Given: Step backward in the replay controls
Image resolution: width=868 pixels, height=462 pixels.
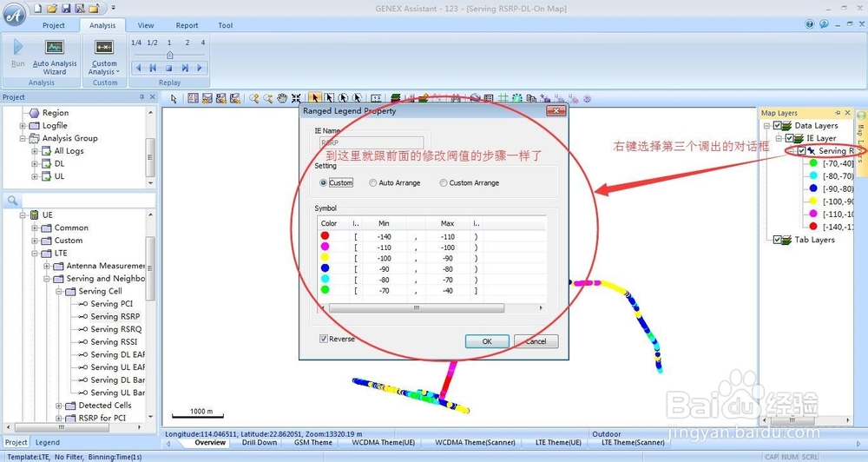Looking at the screenshot, I should click(x=138, y=68).
